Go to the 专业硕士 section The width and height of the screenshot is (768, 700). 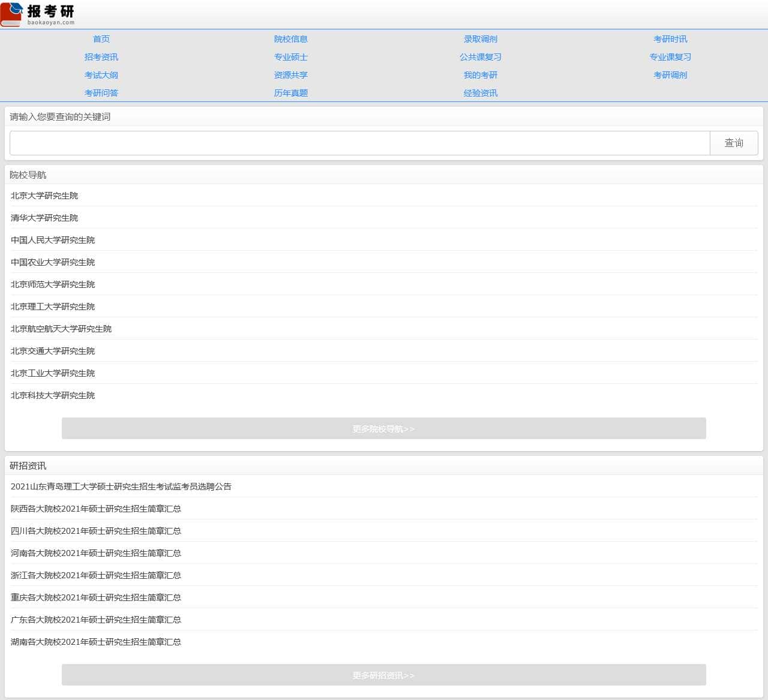290,57
